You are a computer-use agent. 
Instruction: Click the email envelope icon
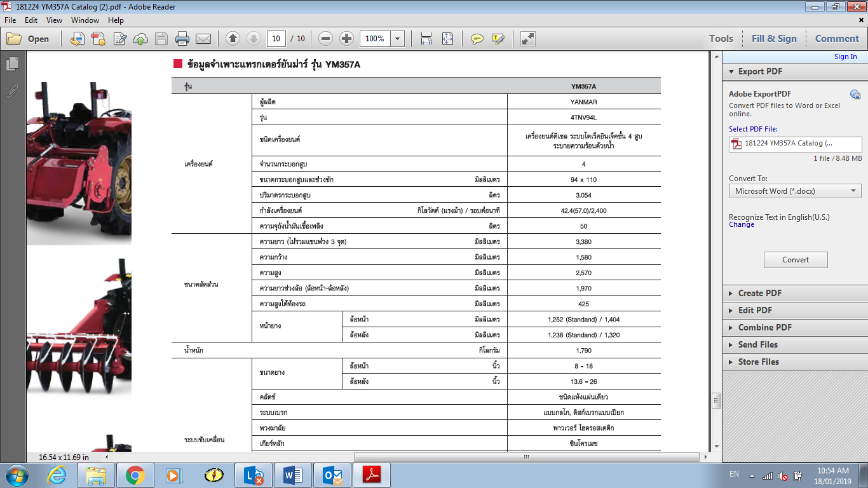pos(203,39)
